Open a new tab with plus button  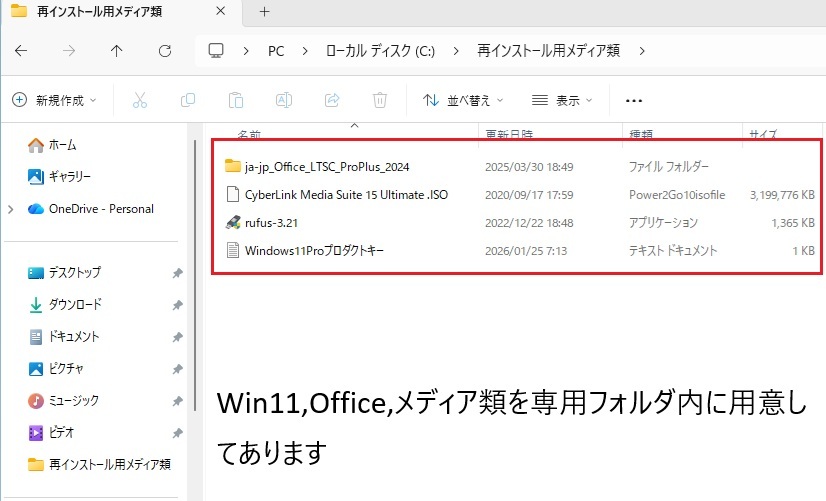(x=264, y=12)
